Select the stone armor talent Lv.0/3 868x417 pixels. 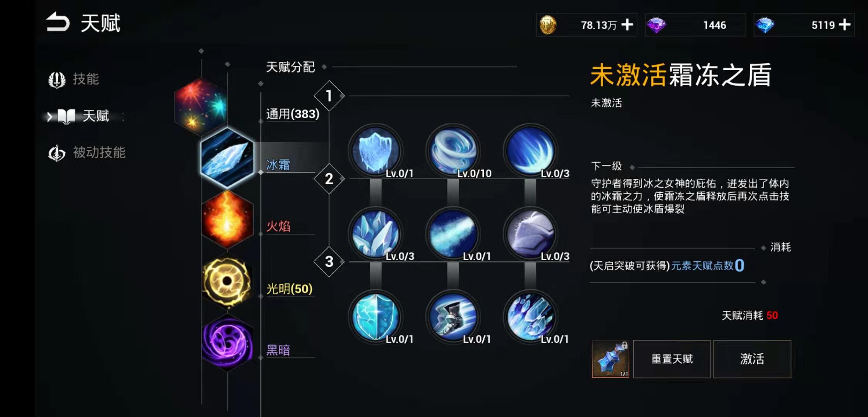(531, 234)
